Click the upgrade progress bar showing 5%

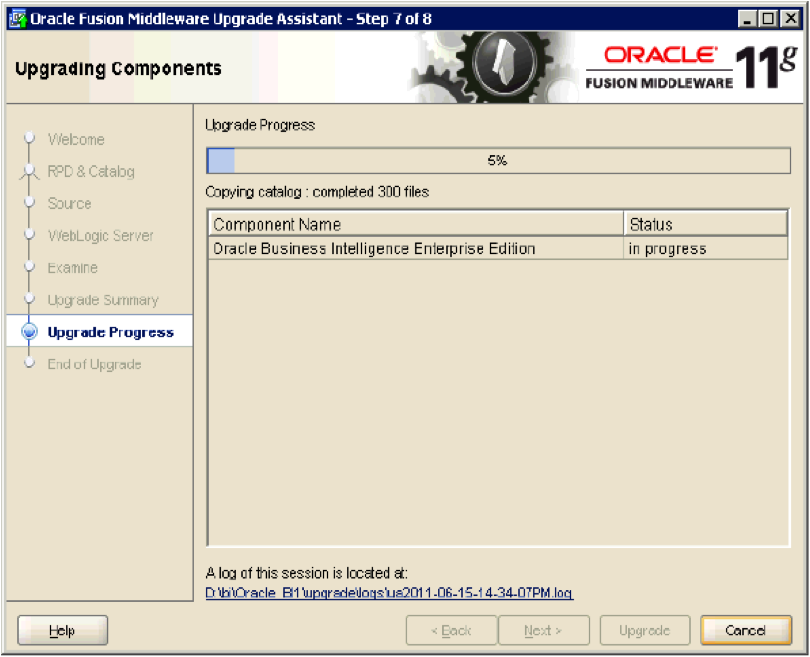tap(498, 160)
